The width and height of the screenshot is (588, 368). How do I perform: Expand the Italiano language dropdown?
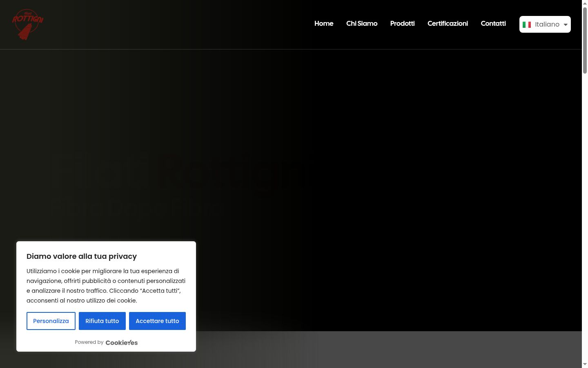(x=545, y=25)
